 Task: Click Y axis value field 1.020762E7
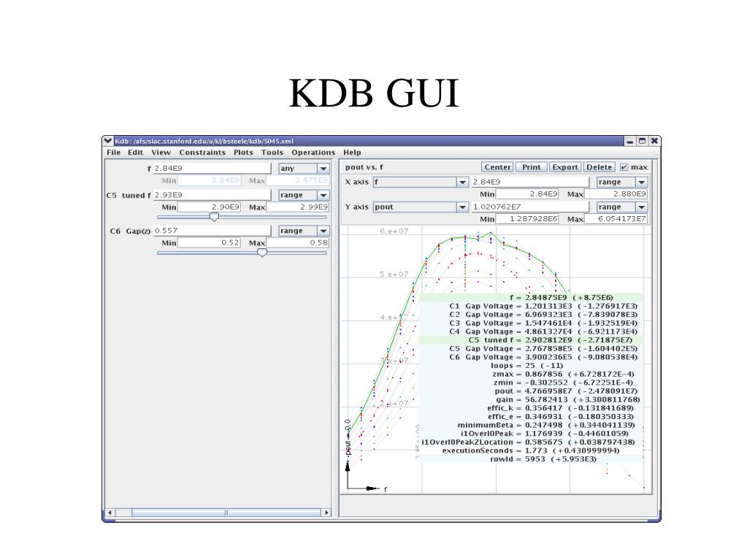[530, 207]
